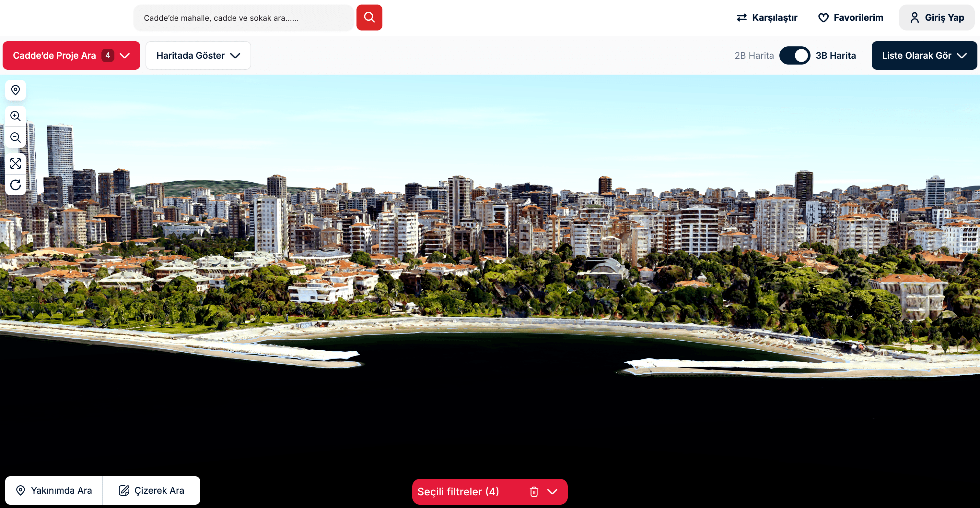The width and height of the screenshot is (980, 508).
Task: Clear filters using the trash icon
Action: pyautogui.click(x=534, y=492)
